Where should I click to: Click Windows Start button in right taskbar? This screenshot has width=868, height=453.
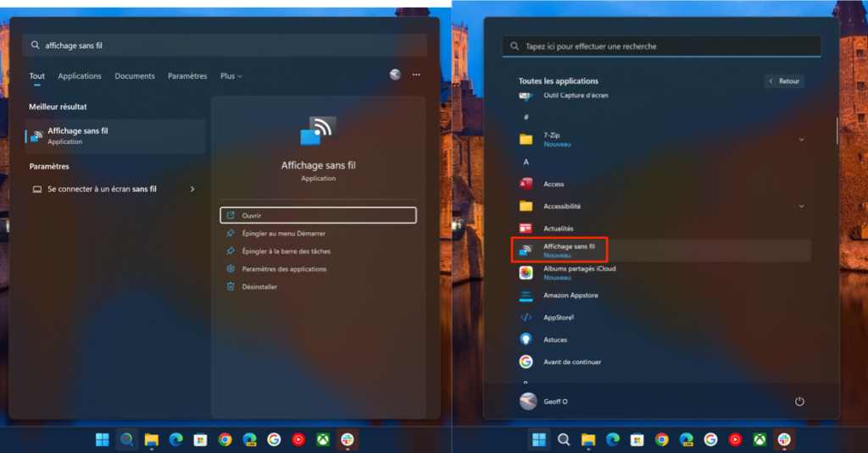pos(538,439)
